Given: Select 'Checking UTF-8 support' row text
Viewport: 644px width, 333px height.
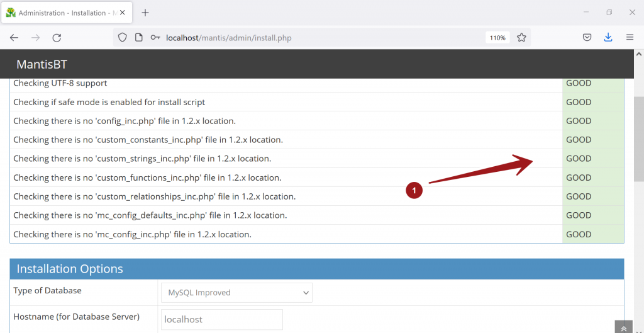Looking at the screenshot, I should coord(60,83).
